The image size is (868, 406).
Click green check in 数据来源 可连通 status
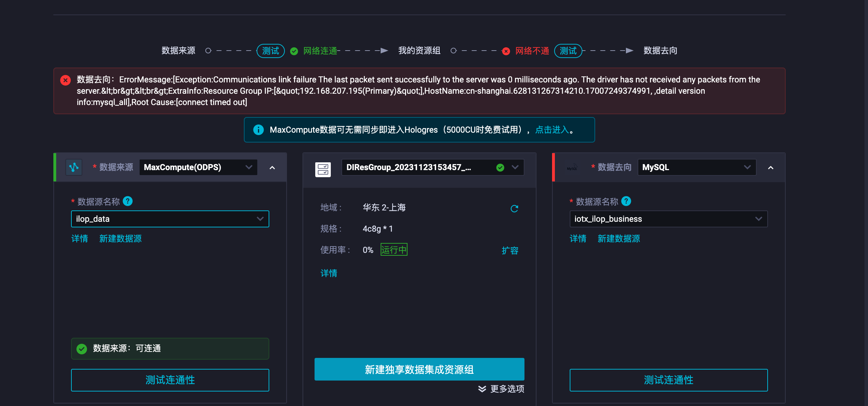tap(82, 349)
